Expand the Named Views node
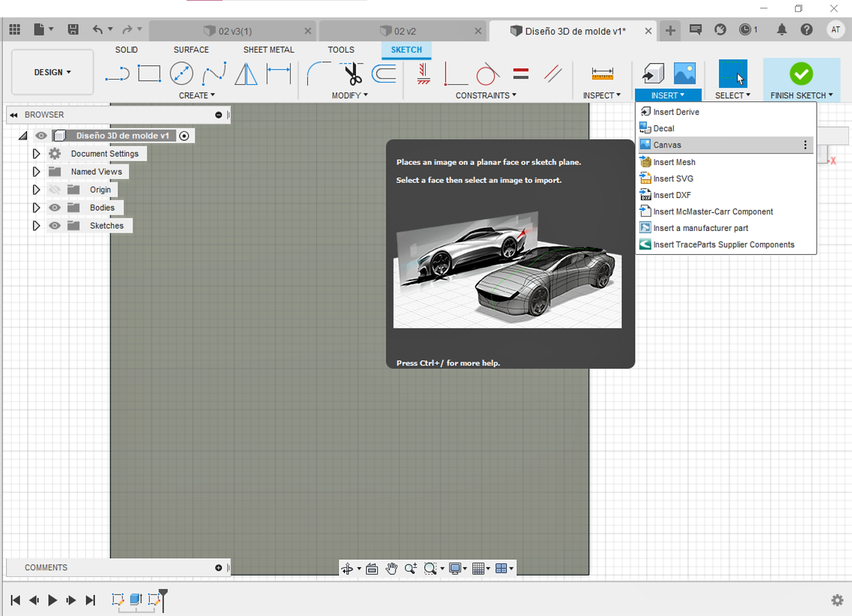 [36, 172]
